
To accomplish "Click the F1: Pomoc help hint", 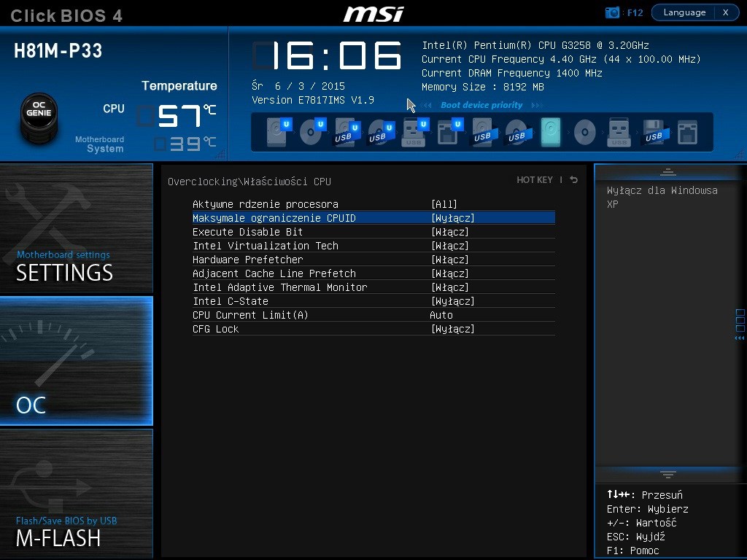I will tap(632, 551).
